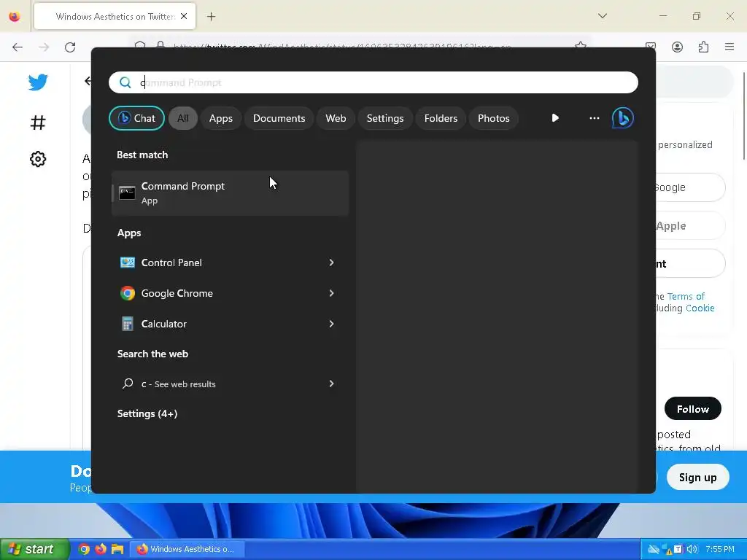747x560 pixels.
Task: Open a new Firefox tab
Action: tap(211, 17)
